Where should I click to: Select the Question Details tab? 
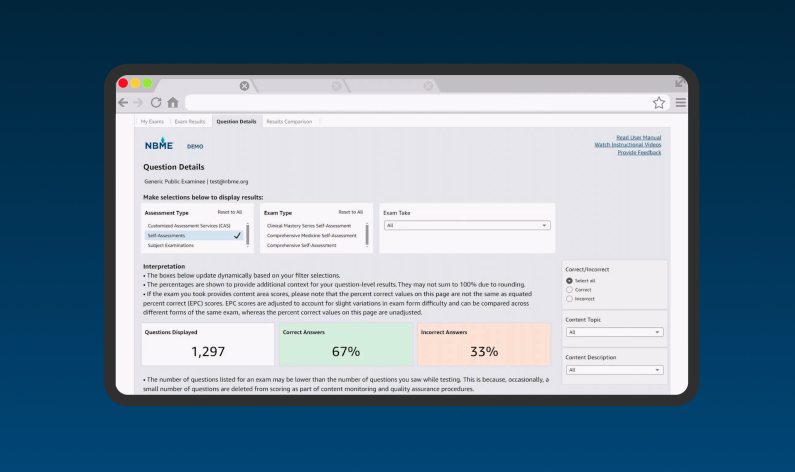236,122
